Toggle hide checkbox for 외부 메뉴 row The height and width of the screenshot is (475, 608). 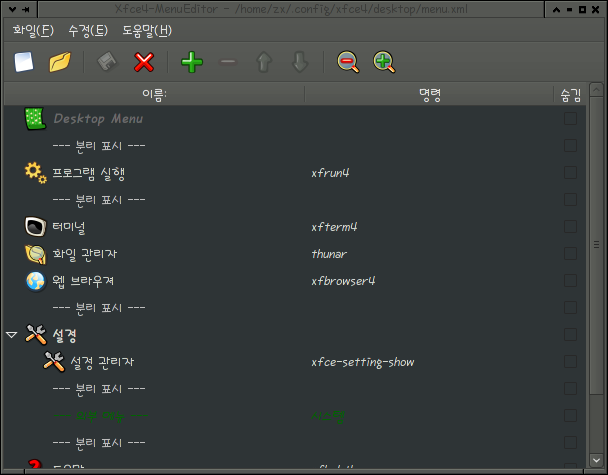tap(570, 416)
